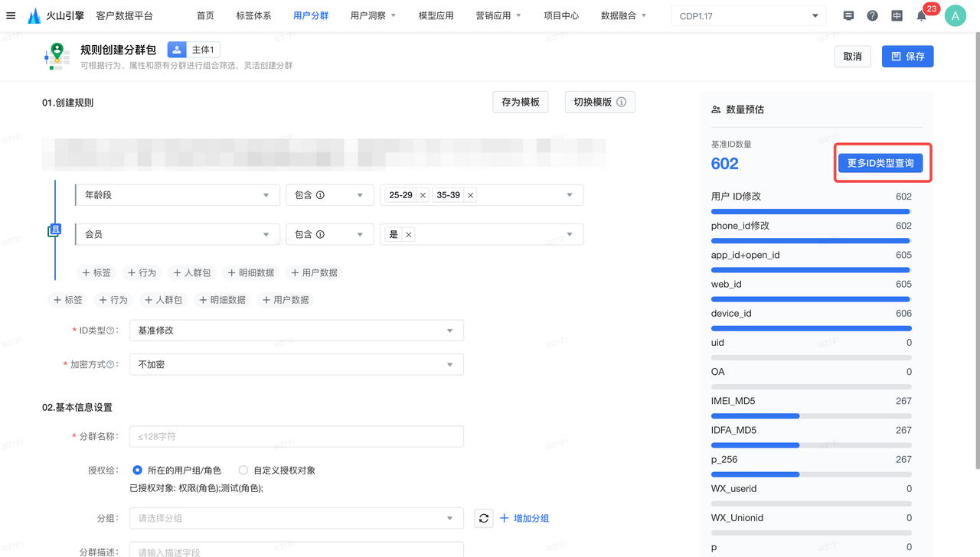The image size is (980, 557).
Task: Click info icon in 年龄段 包含 operator
Action: coord(320,195)
